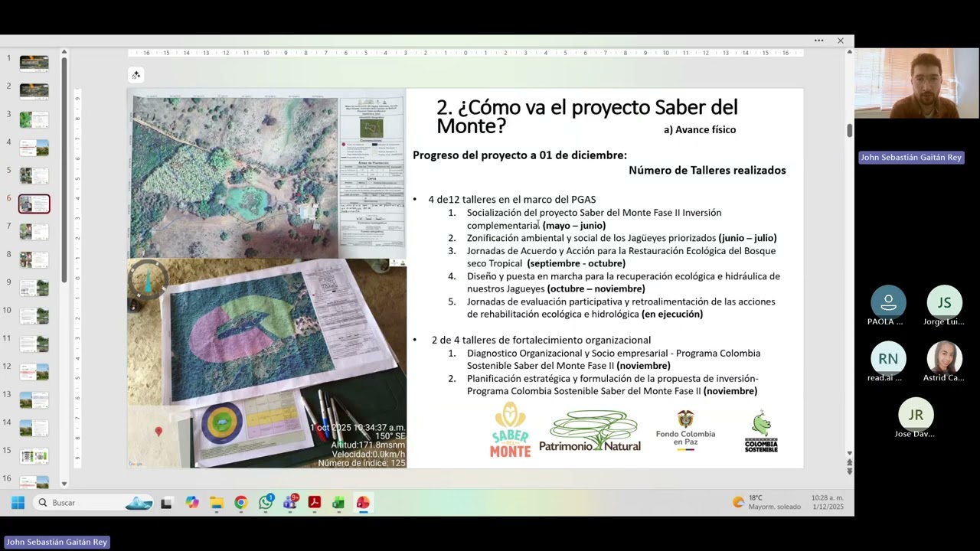The image size is (980, 551).
Task: Click the slide title '¿Cómo va el proyecto Saber del Monte?'
Action: (x=586, y=116)
